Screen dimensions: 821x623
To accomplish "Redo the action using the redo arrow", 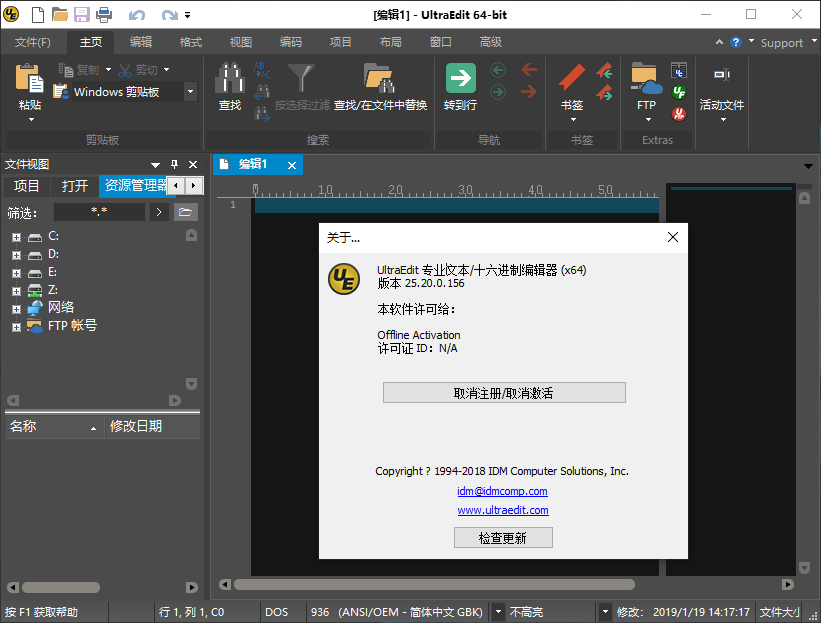I will [170, 15].
